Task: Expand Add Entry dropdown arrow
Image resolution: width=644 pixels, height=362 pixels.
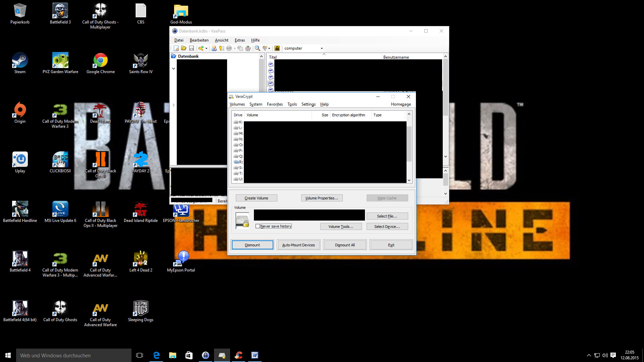Action: tap(206, 48)
